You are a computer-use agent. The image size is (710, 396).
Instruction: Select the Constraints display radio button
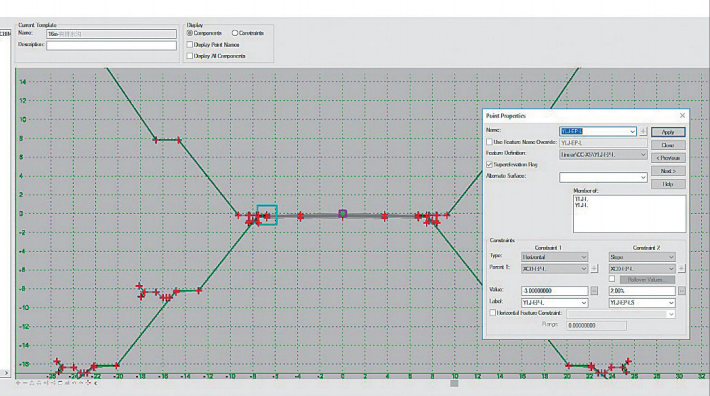(x=235, y=33)
